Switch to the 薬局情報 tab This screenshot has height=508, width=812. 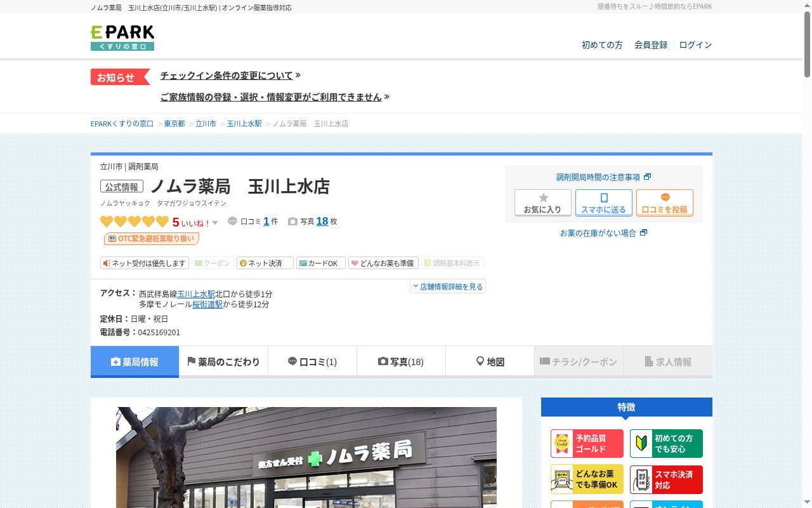click(x=134, y=362)
